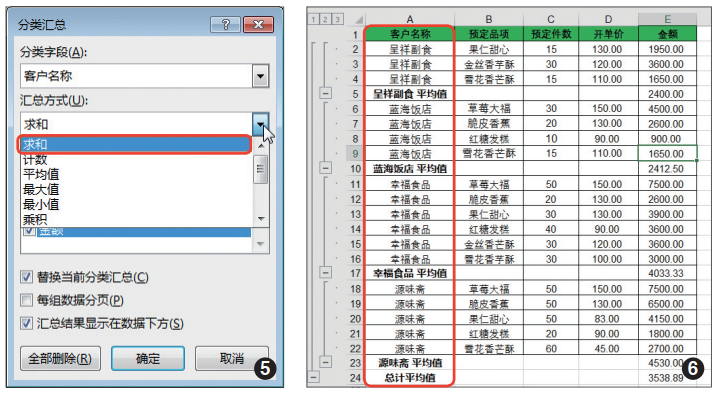Click the amount cell 3900.00
This screenshot has height=397, width=719.
coord(667,214)
